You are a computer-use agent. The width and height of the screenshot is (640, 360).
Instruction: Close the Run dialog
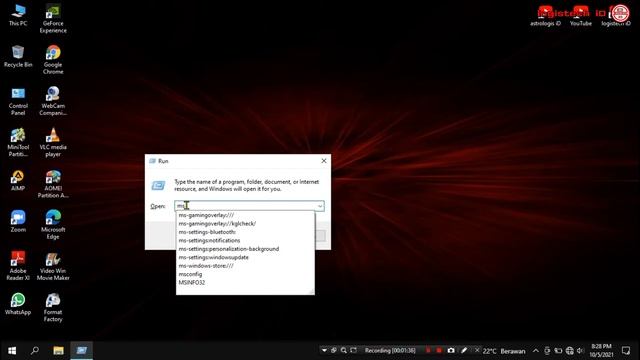tap(324, 161)
